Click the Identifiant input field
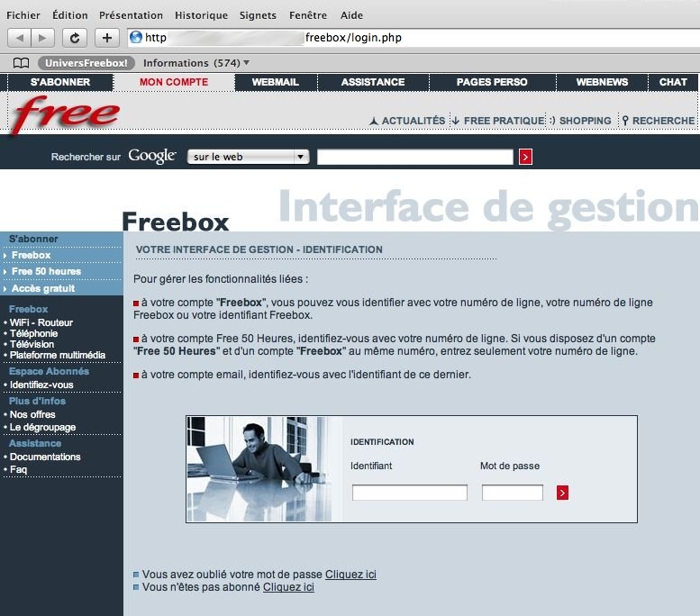Screen dimensions: 700x616 pos(410,493)
